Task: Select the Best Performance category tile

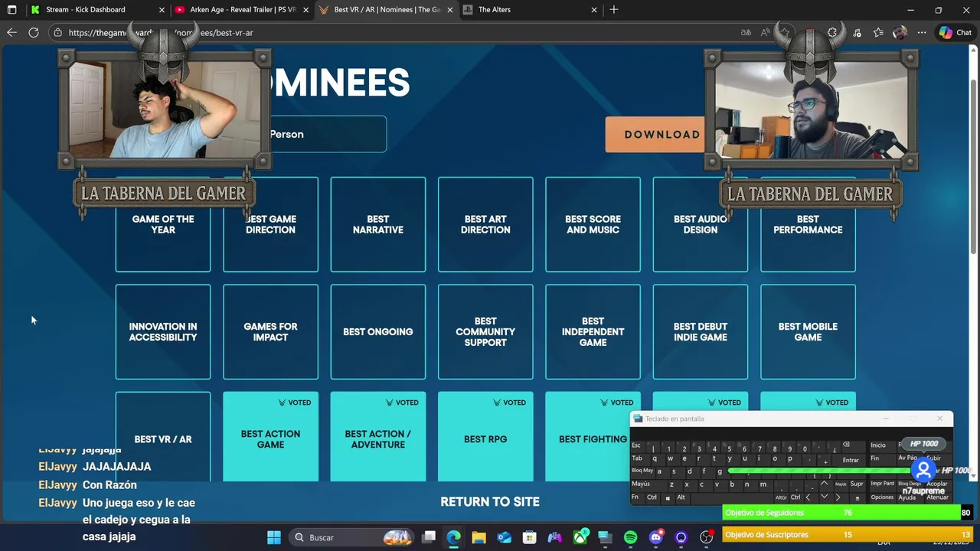Action: point(808,224)
